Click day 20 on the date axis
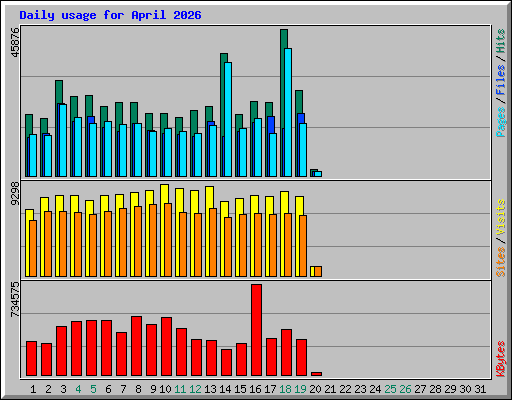The height and width of the screenshot is (400, 512). click(315, 389)
